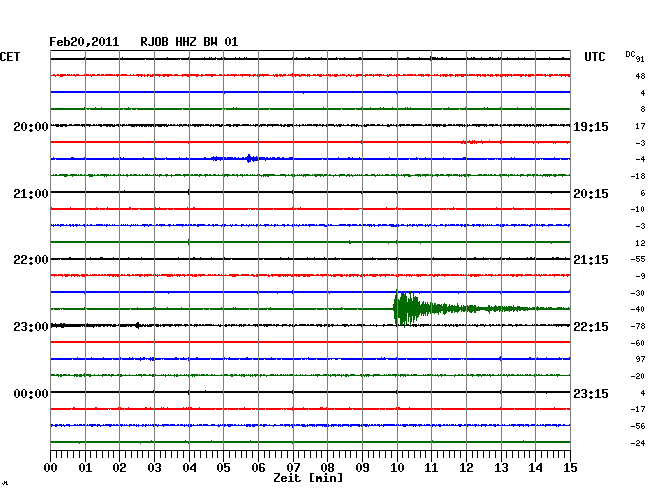Select minute tick label "06"
The height and width of the screenshot is (494, 650).
pos(258,467)
